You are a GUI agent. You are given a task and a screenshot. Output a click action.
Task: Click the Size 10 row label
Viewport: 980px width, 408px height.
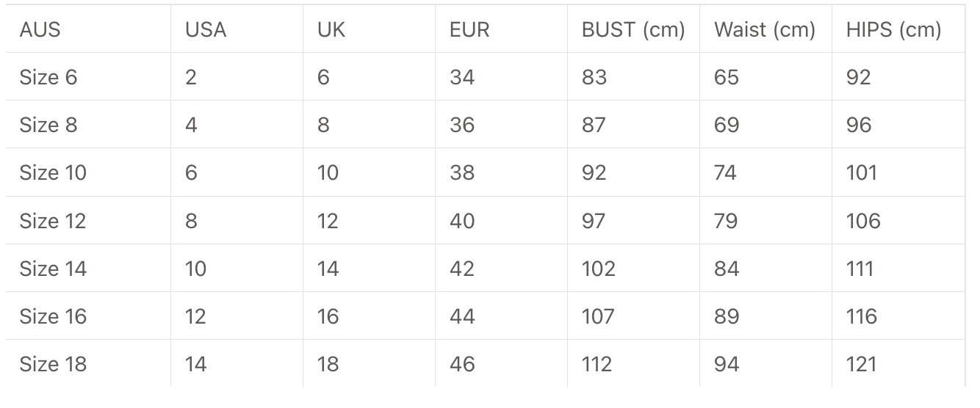(x=53, y=173)
